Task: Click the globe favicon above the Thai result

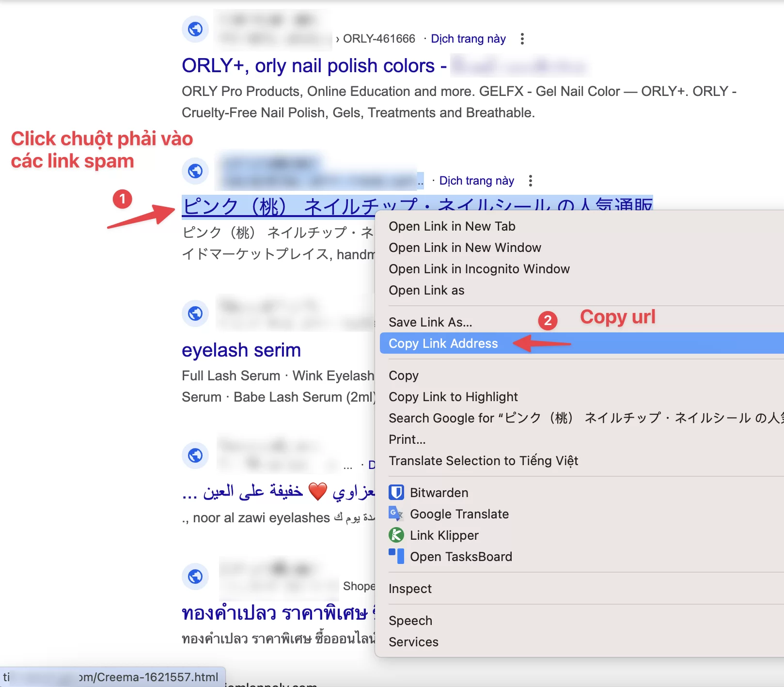Action: (195, 577)
